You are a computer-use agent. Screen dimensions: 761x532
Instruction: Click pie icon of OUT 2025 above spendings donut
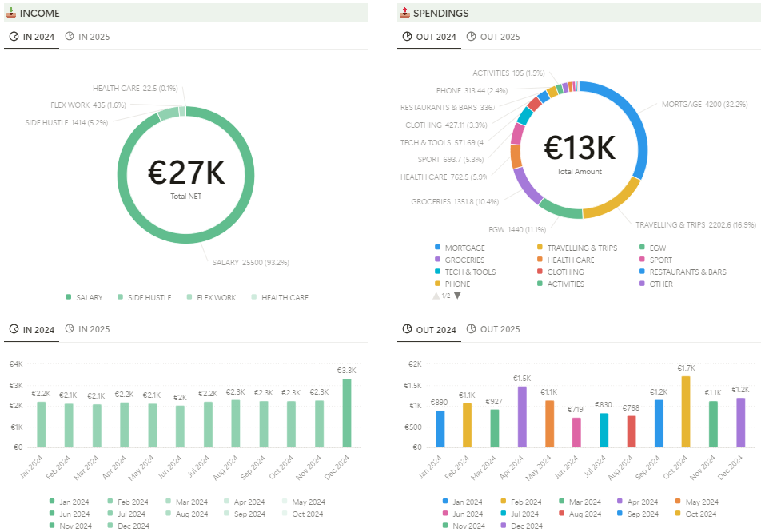471,37
